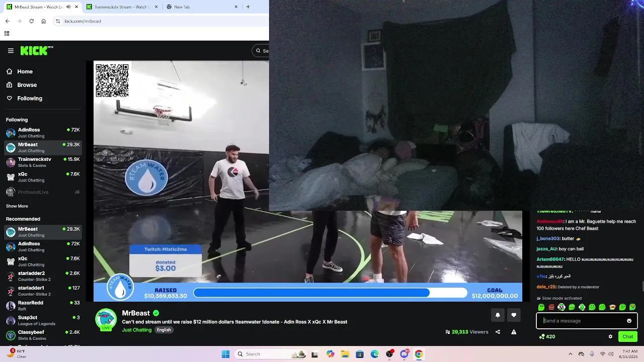Viewport: 644px width, 362px height.
Task: Click the chat panel scrollbar
Action: click(x=642, y=287)
